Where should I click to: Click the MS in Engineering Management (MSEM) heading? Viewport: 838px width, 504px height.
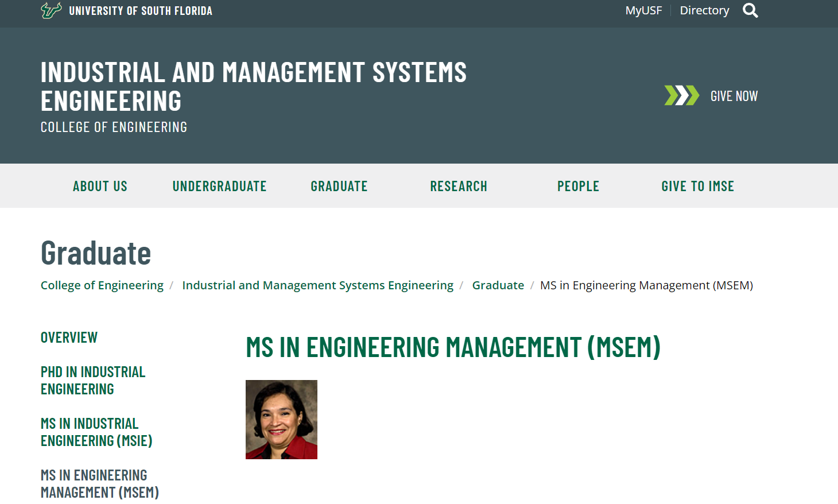[453, 347]
